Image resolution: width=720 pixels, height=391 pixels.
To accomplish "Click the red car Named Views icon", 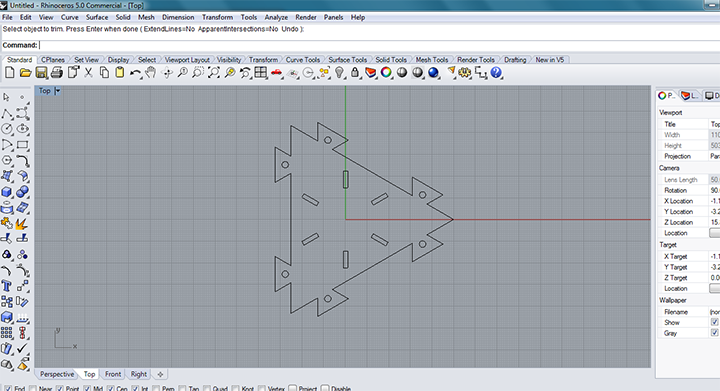I will [x=276, y=73].
